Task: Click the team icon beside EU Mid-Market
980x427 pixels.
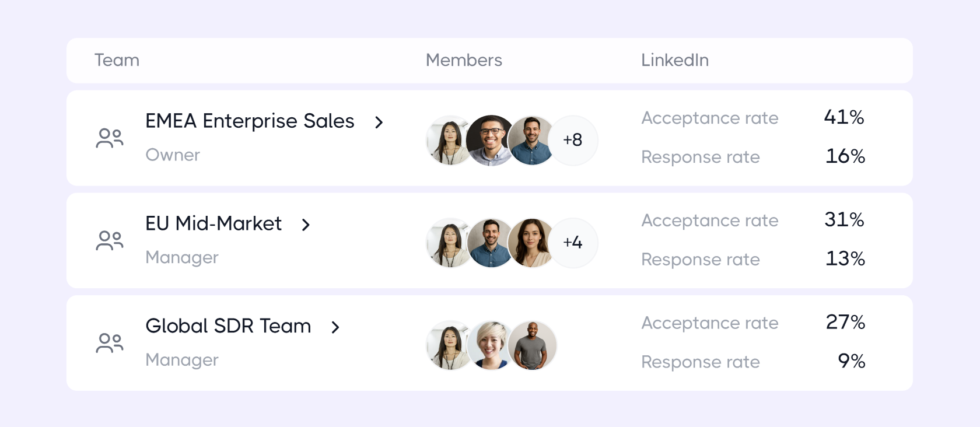Action: 110,240
